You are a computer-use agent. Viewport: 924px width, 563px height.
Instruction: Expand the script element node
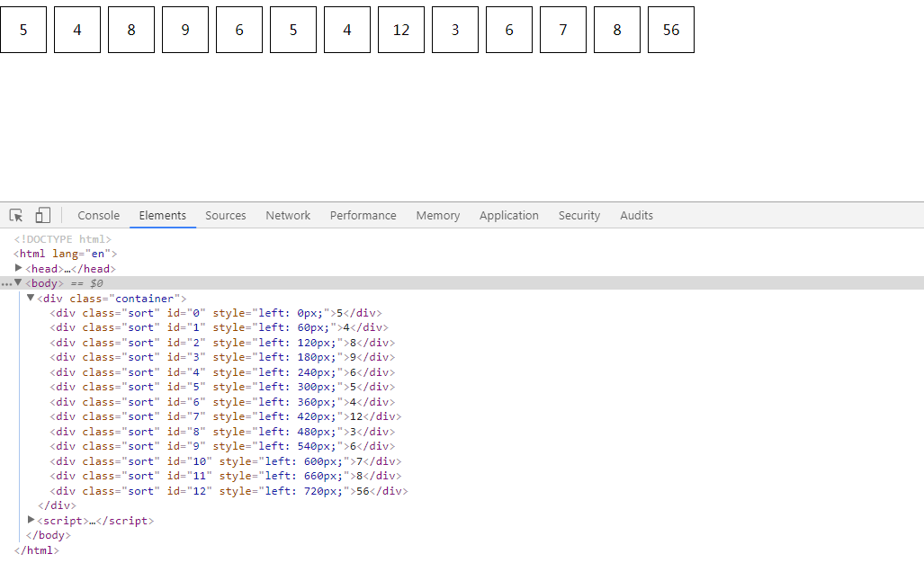tap(31, 520)
